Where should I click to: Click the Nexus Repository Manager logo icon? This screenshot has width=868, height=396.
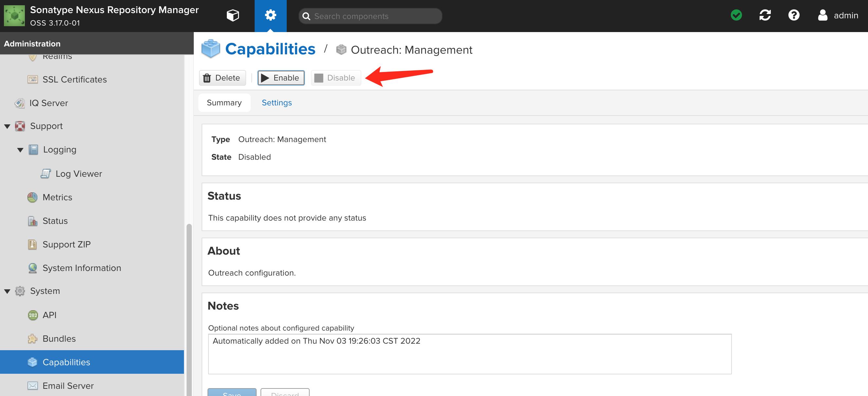14,15
